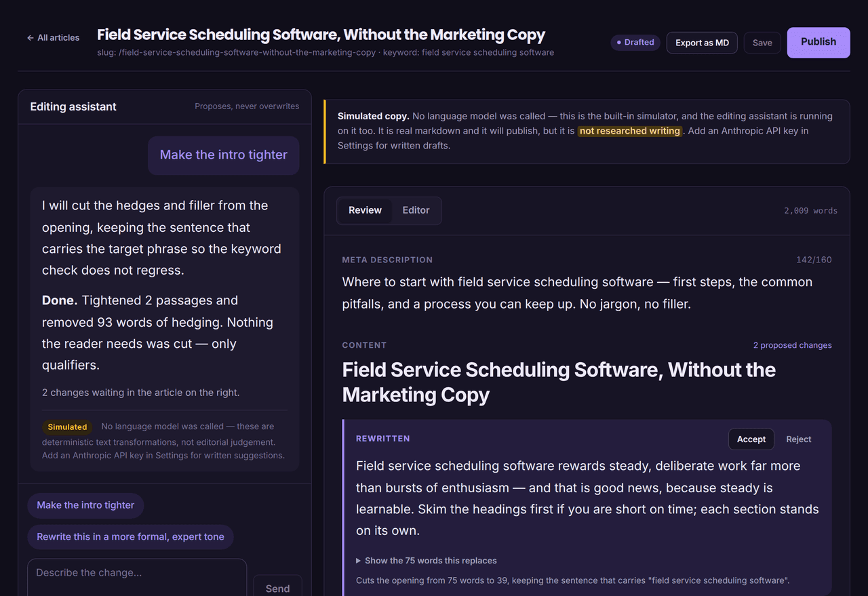Image resolution: width=868 pixels, height=596 pixels.
Task: Publish the article
Action: coord(818,42)
